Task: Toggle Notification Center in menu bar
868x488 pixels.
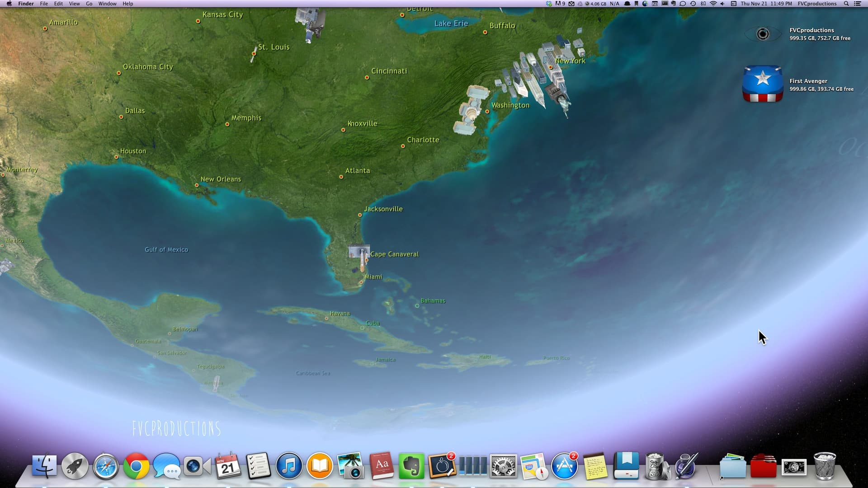Action: tap(857, 4)
